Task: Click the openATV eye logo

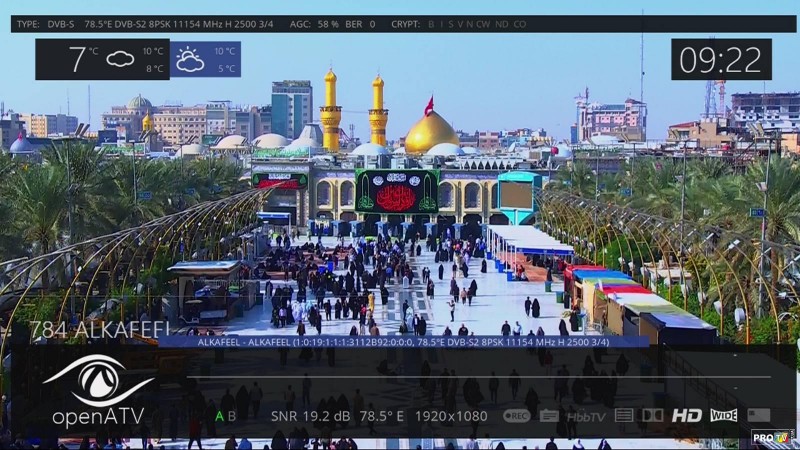Action: [98, 380]
